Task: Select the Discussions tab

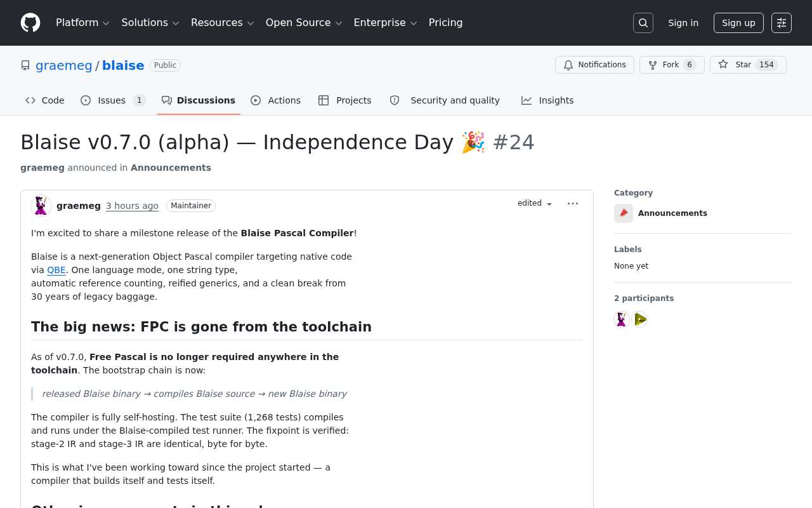Action: coord(199,100)
